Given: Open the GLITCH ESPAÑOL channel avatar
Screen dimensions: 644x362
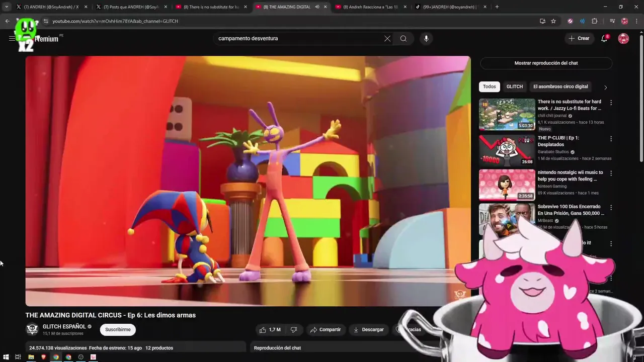Looking at the screenshot, I should [32, 329].
